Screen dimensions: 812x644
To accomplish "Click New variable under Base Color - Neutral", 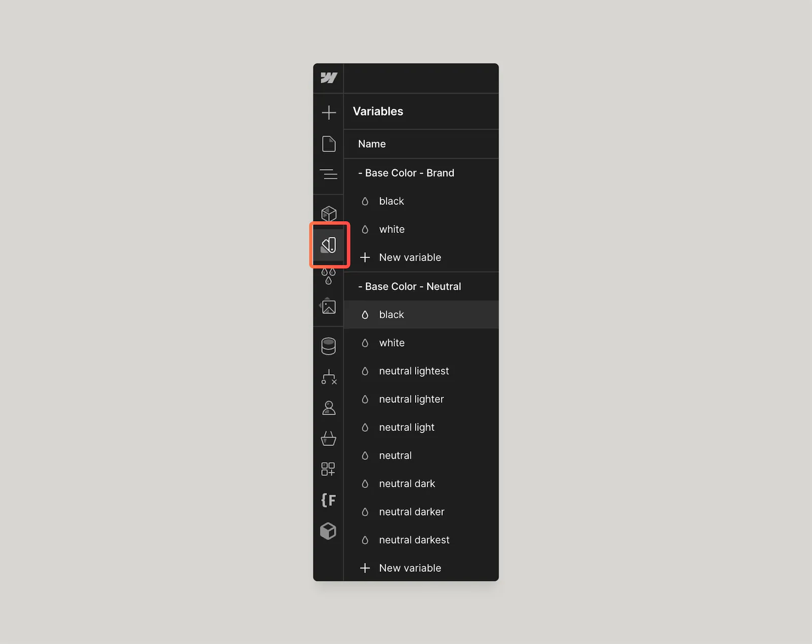I will coord(410,568).
